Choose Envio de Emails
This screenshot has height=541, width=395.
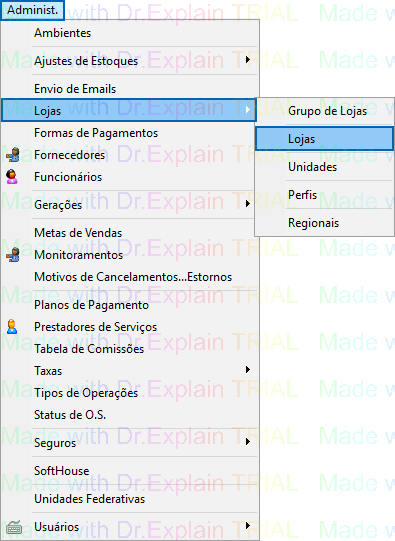[x=129, y=89]
